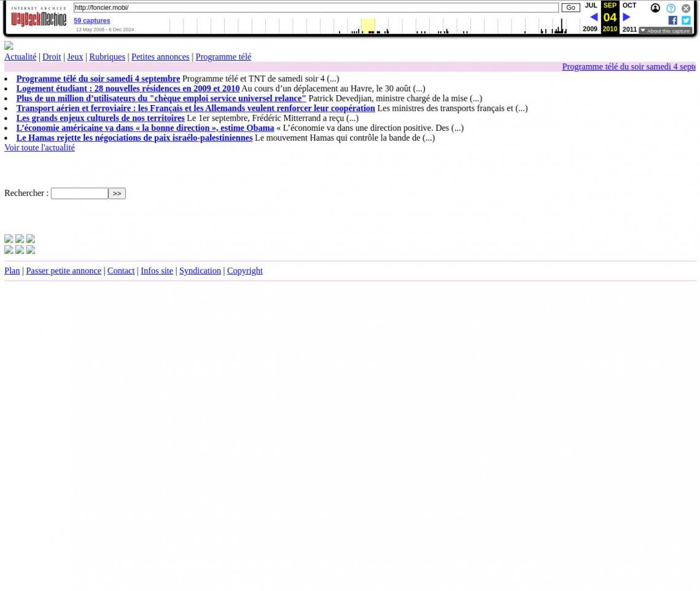Expand the About this capture panel

click(665, 31)
